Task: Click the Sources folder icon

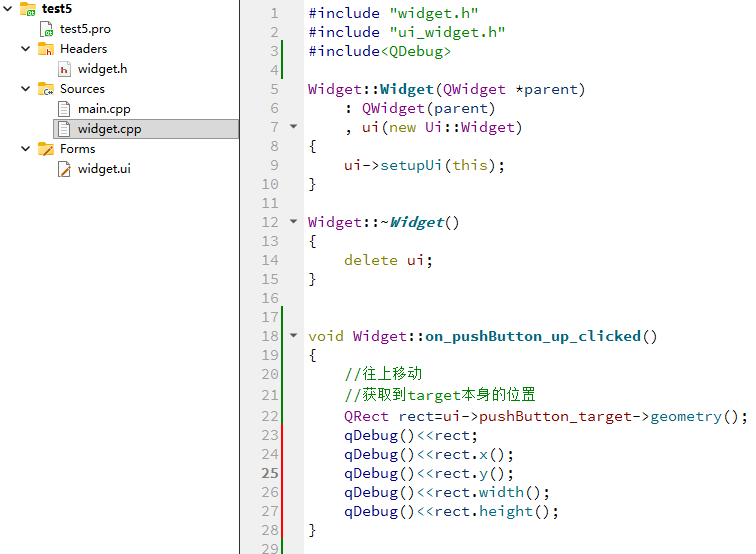Action: pos(46,89)
